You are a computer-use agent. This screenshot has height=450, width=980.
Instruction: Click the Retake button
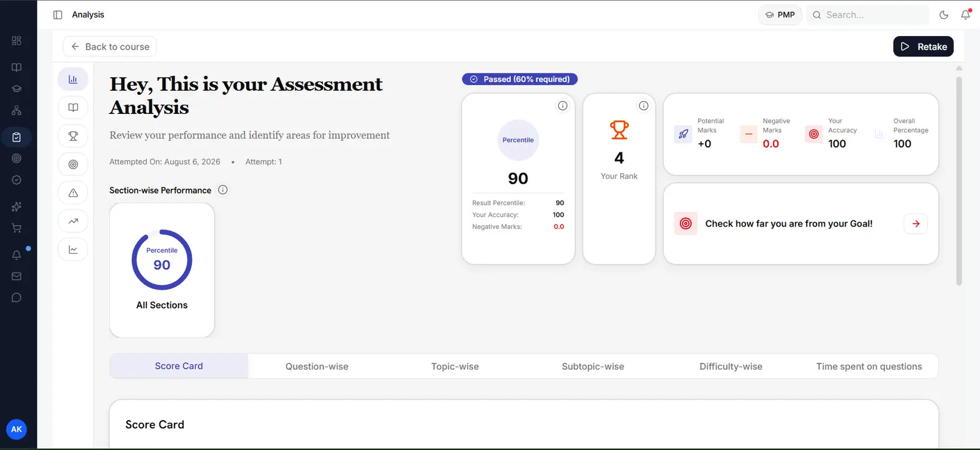tap(923, 47)
